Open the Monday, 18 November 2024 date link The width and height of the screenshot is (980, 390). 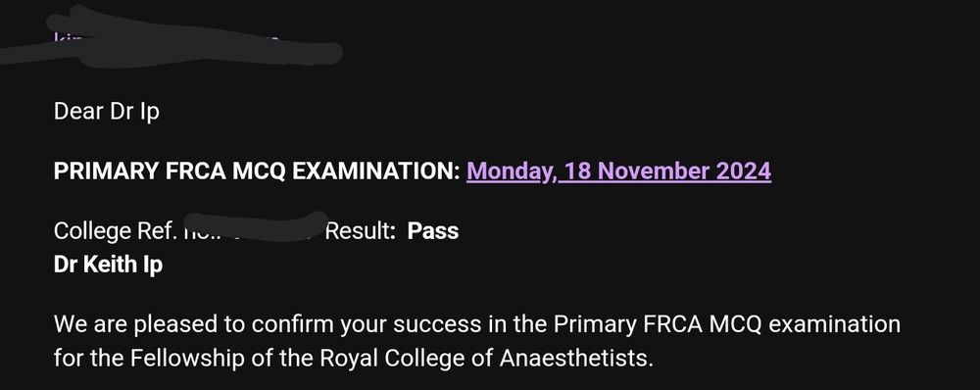618,171
